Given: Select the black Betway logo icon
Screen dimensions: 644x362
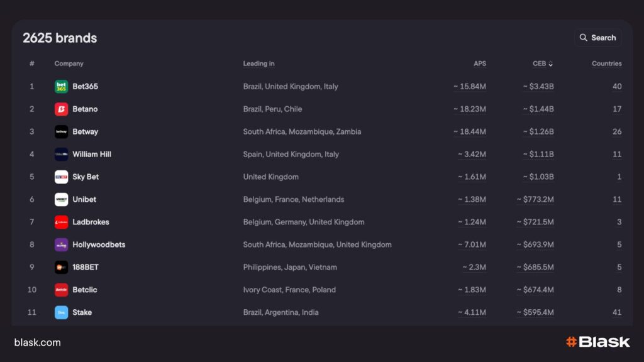Looking at the screenshot, I should pos(61,132).
